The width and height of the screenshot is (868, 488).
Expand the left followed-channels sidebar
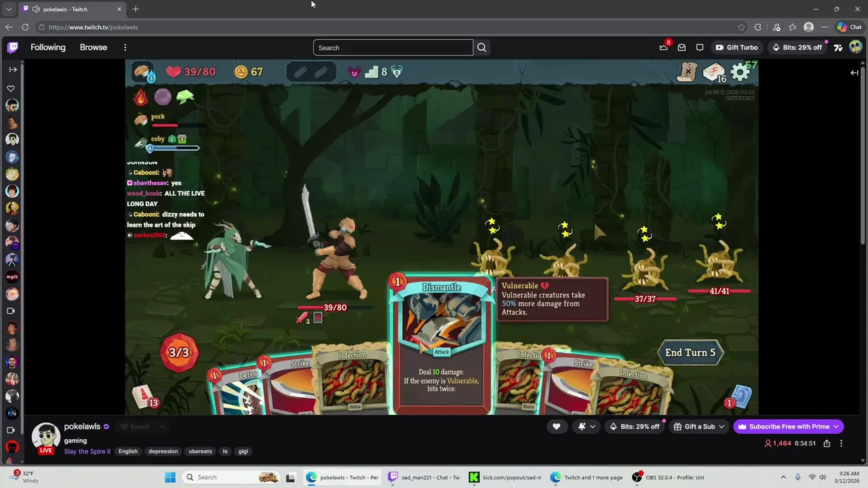click(13, 69)
